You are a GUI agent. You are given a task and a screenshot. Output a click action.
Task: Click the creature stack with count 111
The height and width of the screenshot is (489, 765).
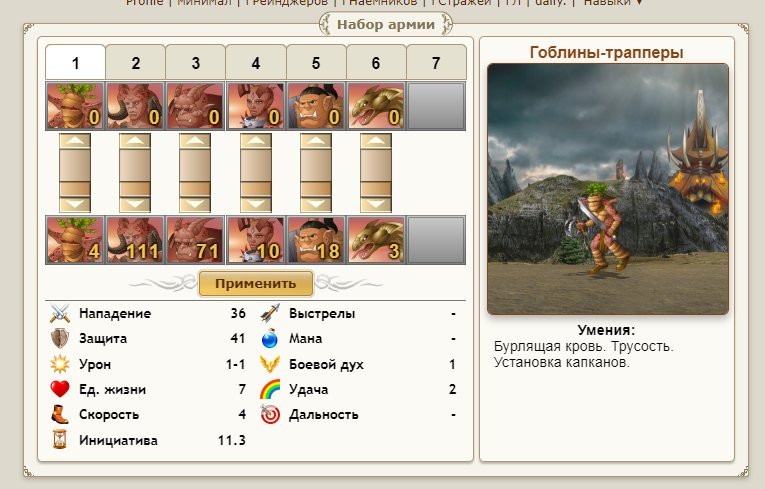(135, 240)
